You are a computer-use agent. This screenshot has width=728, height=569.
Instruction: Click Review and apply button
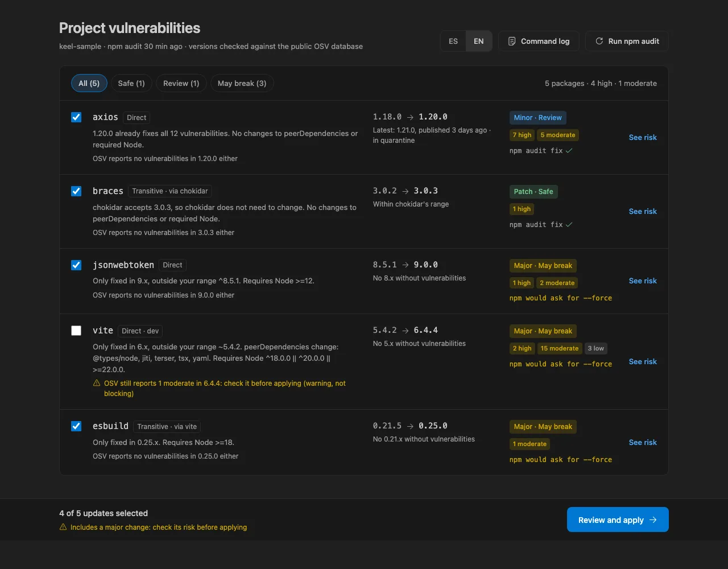618,519
